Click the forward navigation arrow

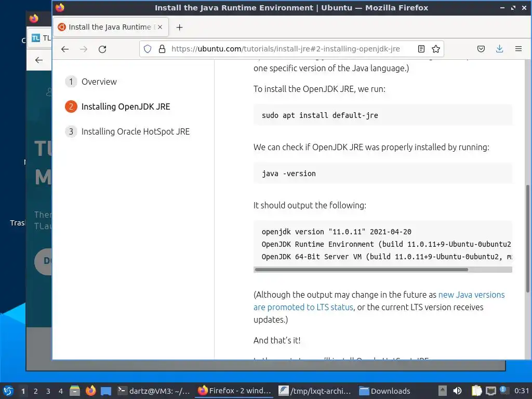[84, 49]
